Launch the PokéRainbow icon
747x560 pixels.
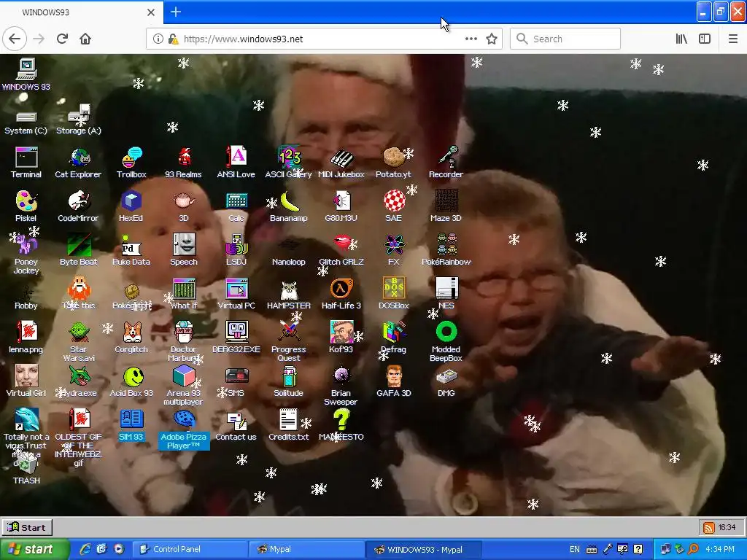(x=446, y=251)
